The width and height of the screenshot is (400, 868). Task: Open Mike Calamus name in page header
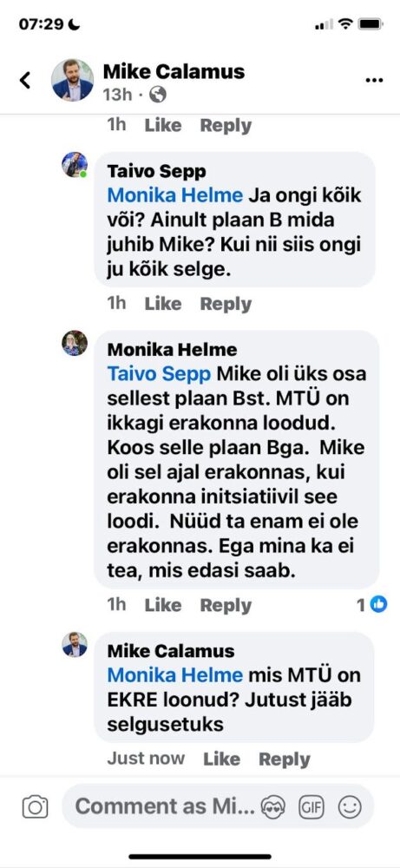(174, 71)
